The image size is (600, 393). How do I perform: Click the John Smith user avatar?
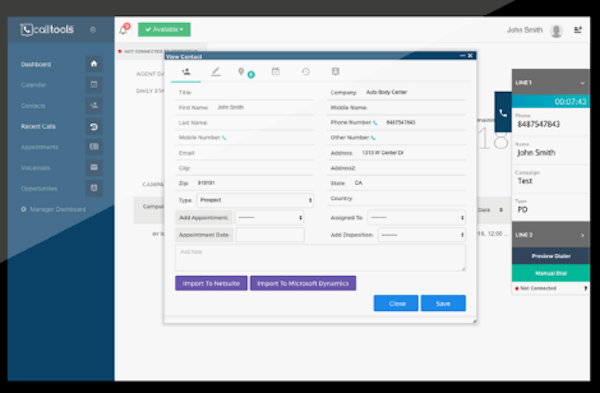pos(556,31)
